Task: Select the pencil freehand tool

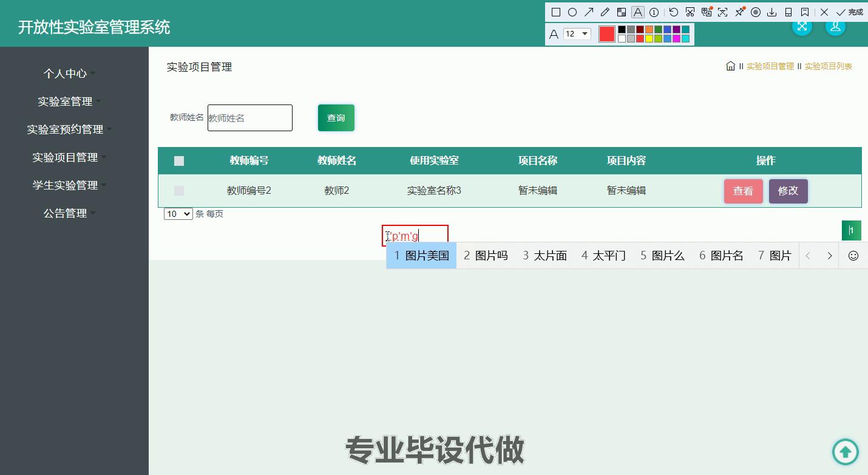Action: click(606, 12)
